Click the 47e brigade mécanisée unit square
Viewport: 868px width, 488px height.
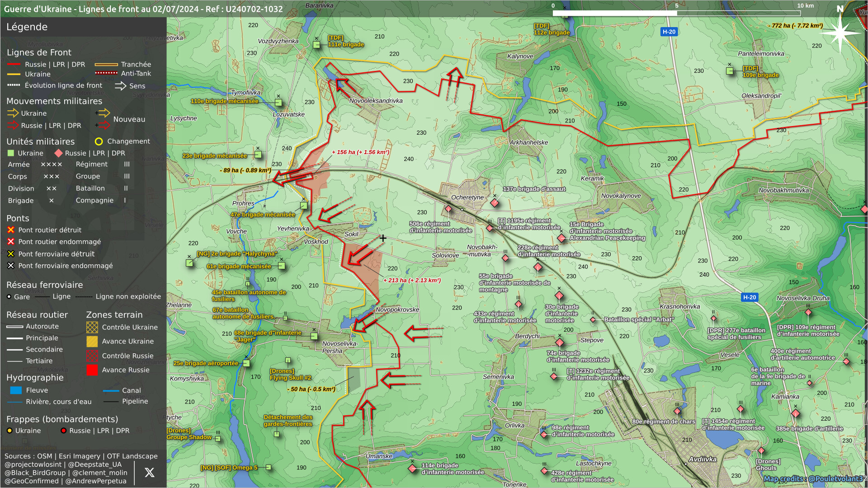[x=304, y=206]
